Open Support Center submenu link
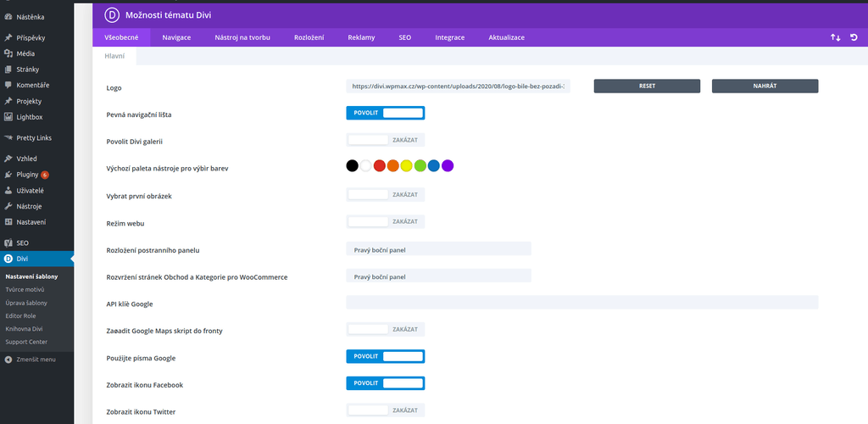The image size is (868, 424). pyautogui.click(x=26, y=342)
